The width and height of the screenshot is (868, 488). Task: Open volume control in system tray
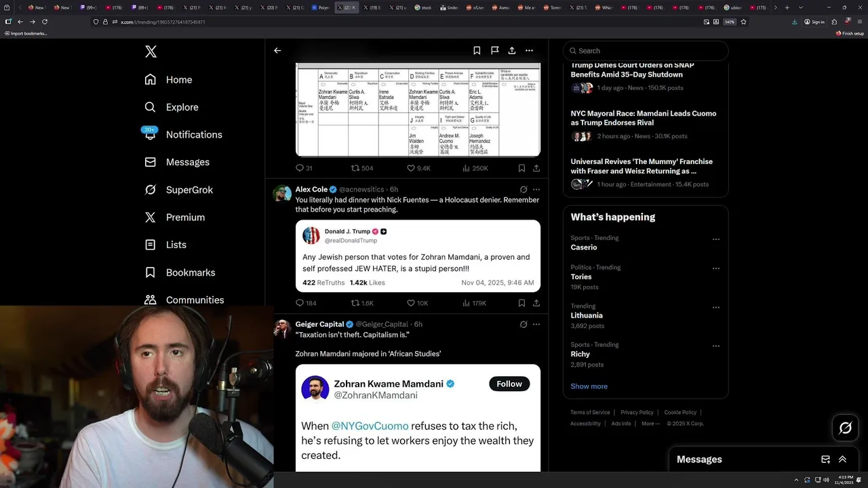tap(826, 480)
